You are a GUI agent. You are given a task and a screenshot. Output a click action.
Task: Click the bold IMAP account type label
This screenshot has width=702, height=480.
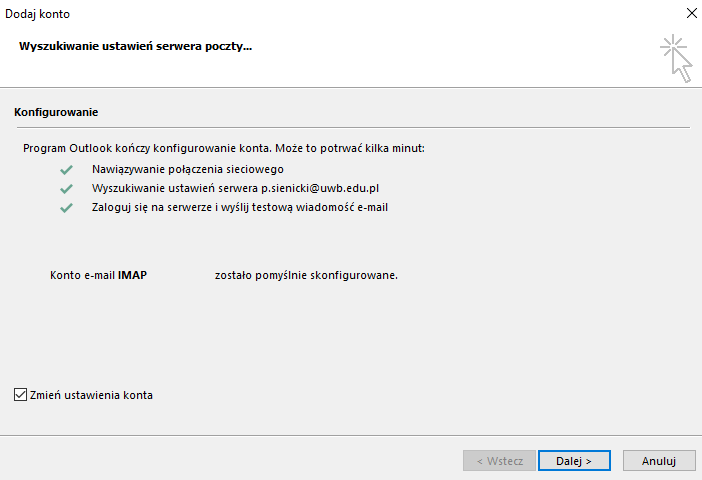(132, 275)
